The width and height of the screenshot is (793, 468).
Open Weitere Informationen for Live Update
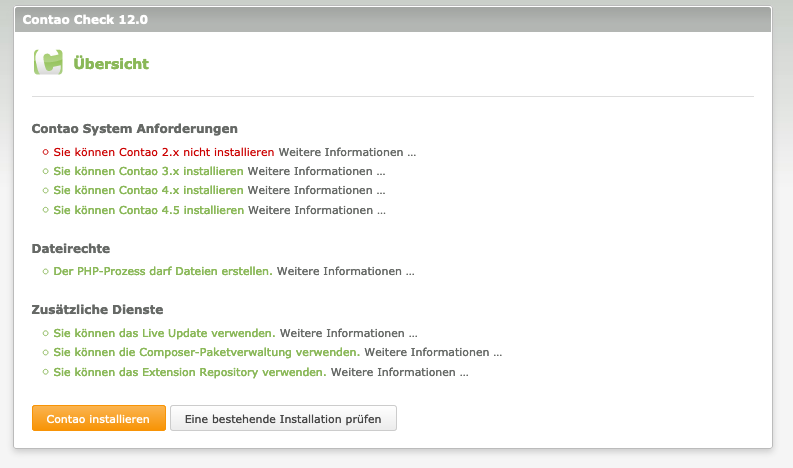[348, 333]
